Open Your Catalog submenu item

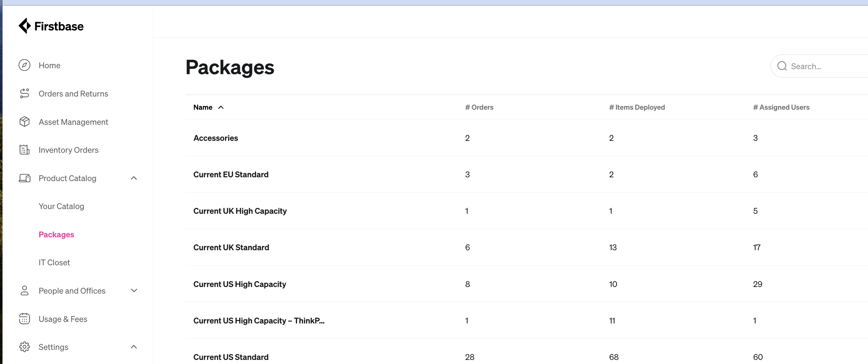61,206
